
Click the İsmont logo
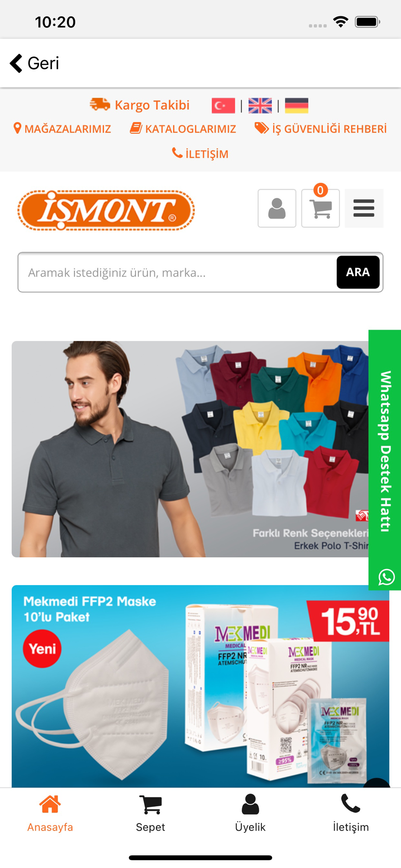click(x=106, y=210)
